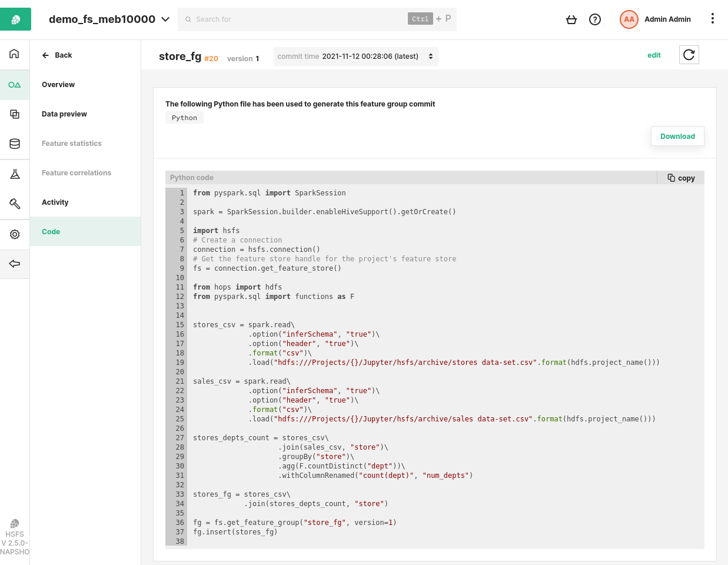Open the commit time selector
The image size is (728, 565).
[x=355, y=56]
